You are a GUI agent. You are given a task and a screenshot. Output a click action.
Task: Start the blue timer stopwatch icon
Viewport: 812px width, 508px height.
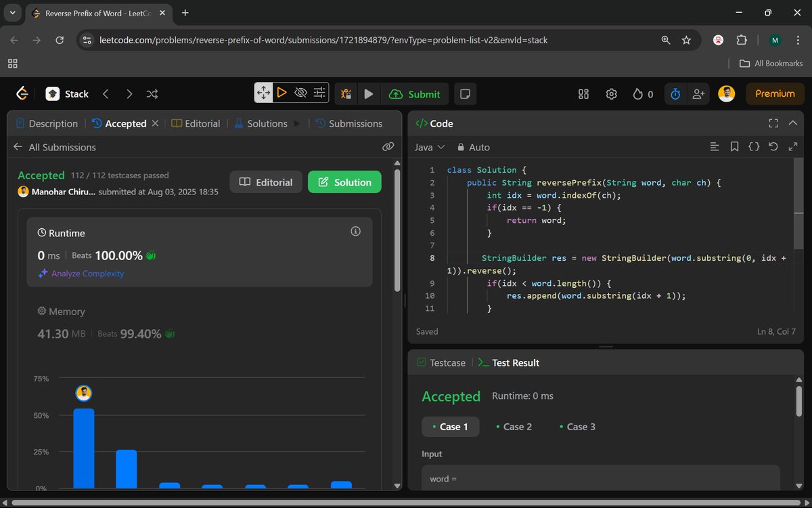point(675,94)
